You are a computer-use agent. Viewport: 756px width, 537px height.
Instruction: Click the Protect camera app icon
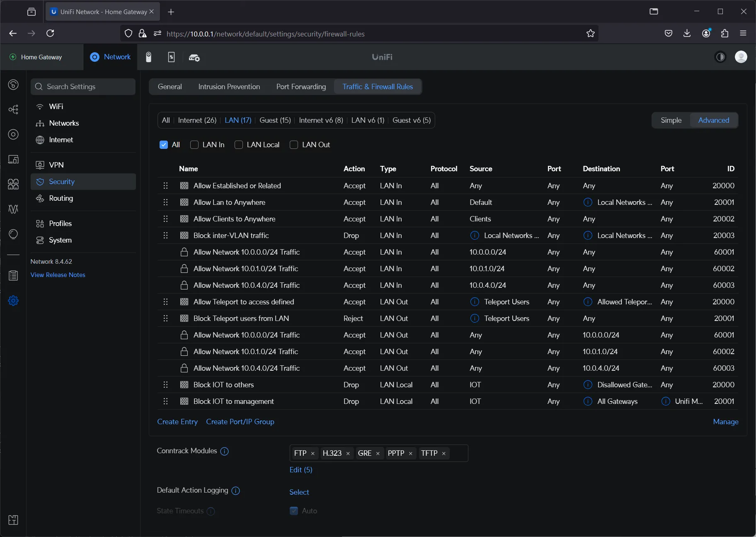point(149,57)
